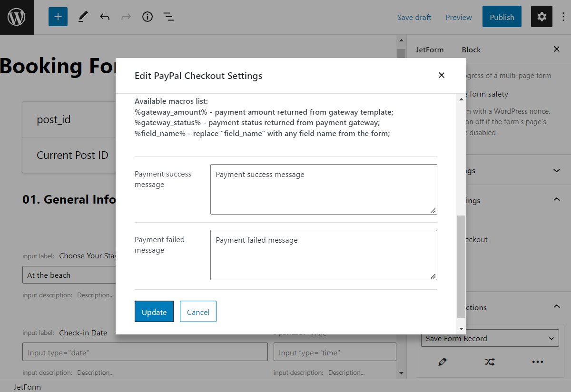Screen dimensions: 571x392
Task: Open the Save Form Record dropdown
Action: tap(490, 338)
